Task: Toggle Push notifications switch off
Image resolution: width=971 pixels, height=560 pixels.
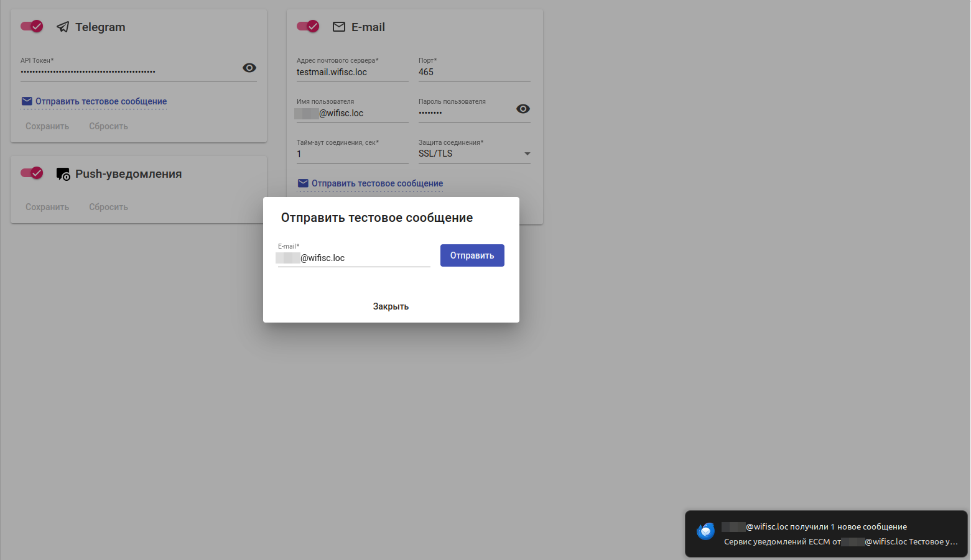Action: (32, 173)
